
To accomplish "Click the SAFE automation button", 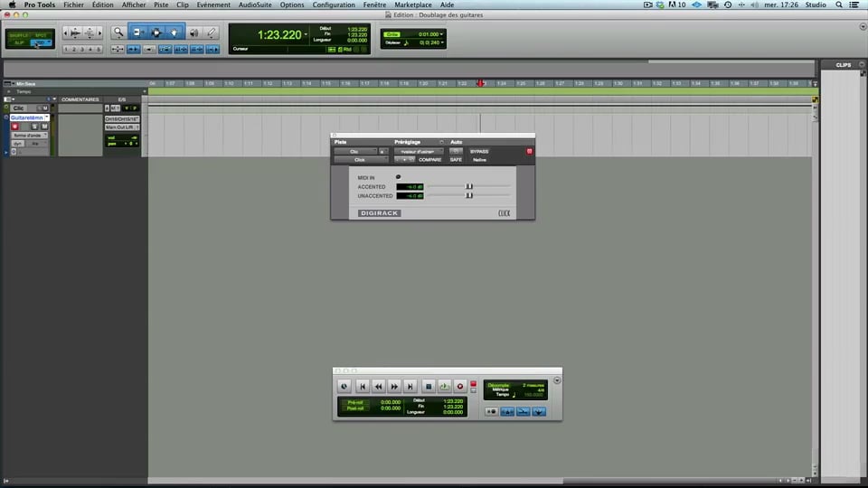I will pyautogui.click(x=456, y=159).
